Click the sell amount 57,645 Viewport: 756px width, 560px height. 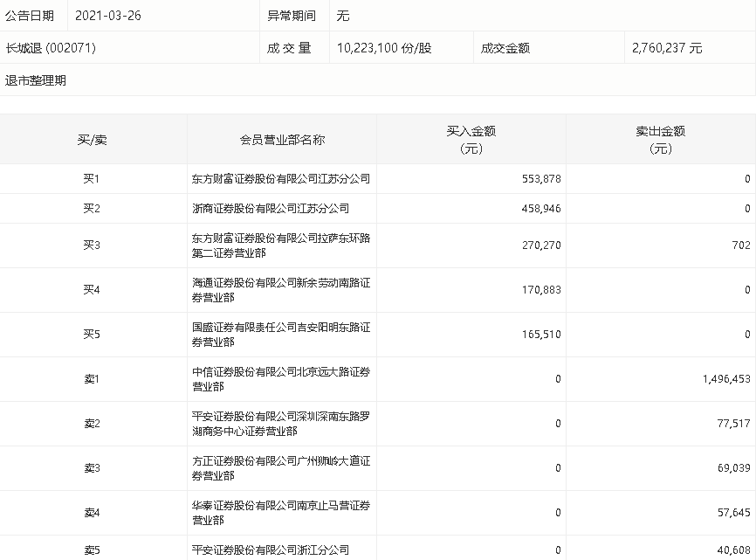(x=734, y=512)
